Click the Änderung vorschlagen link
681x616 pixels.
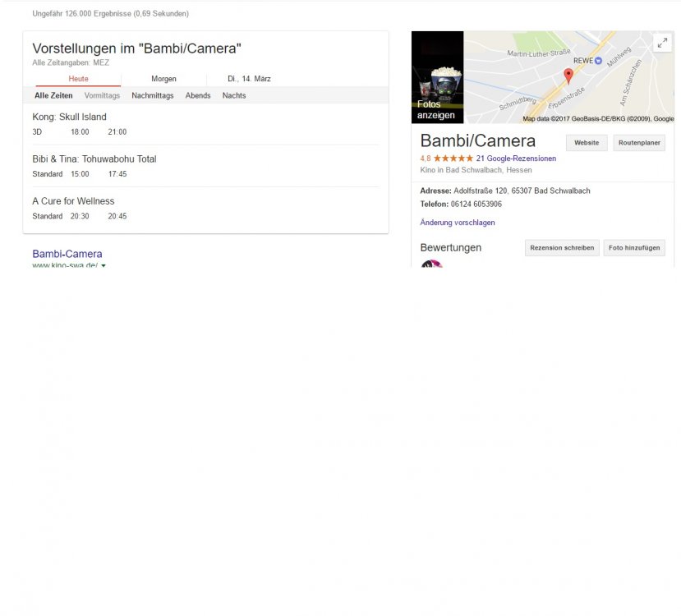pyautogui.click(x=458, y=223)
